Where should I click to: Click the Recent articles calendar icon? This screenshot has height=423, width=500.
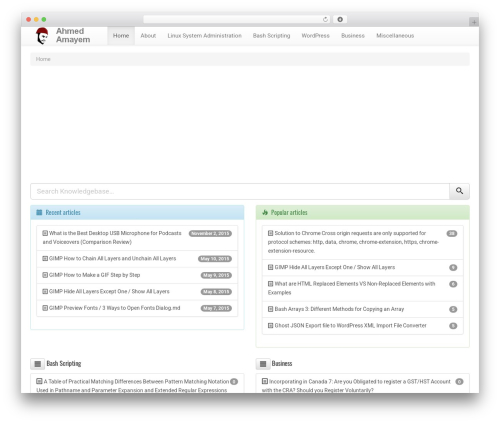click(x=39, y=212)
